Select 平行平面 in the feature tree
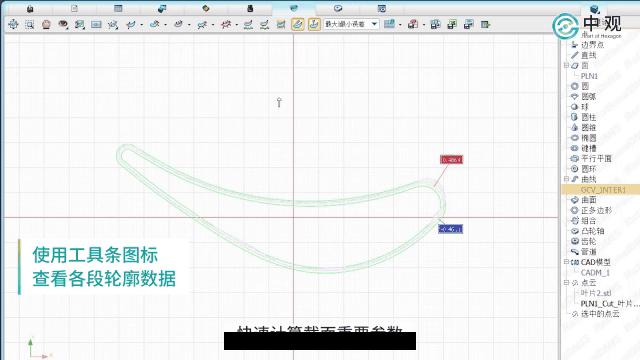 click(x=596, y=158)
